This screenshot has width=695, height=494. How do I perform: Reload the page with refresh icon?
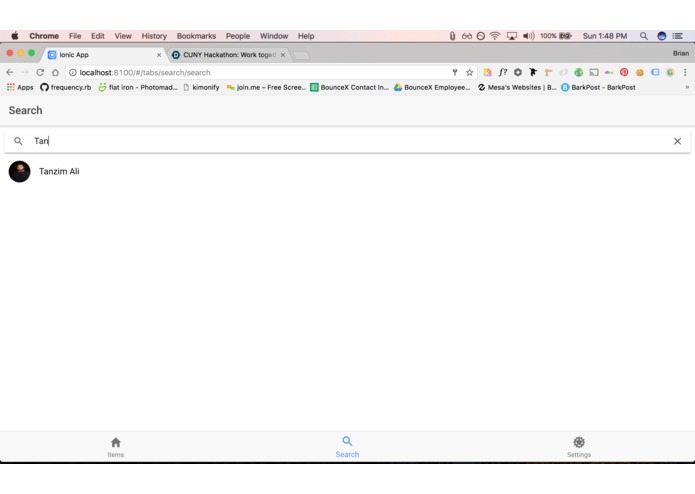click(40, 72)
